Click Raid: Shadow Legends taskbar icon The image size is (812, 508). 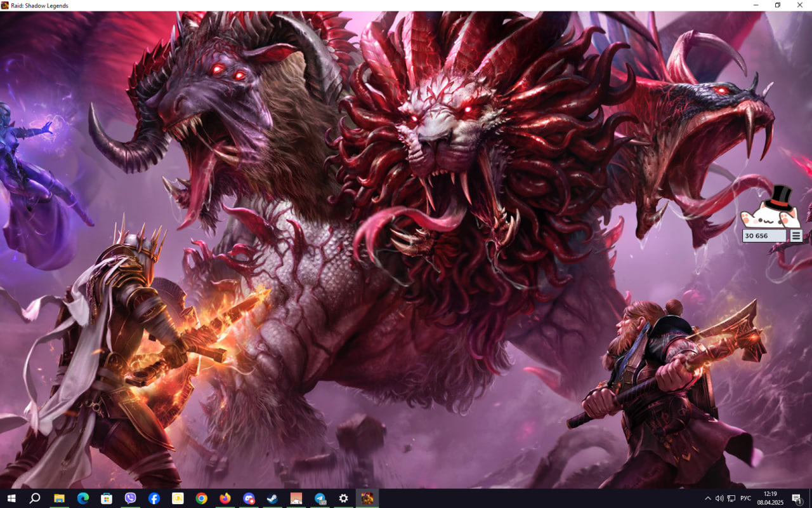(x=367, y=498)
